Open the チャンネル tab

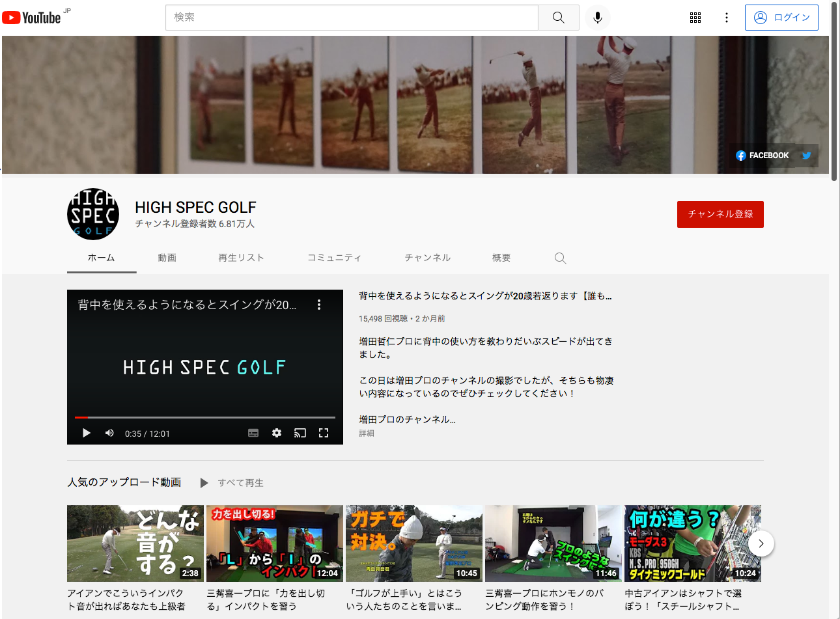(x=427, y=258)
